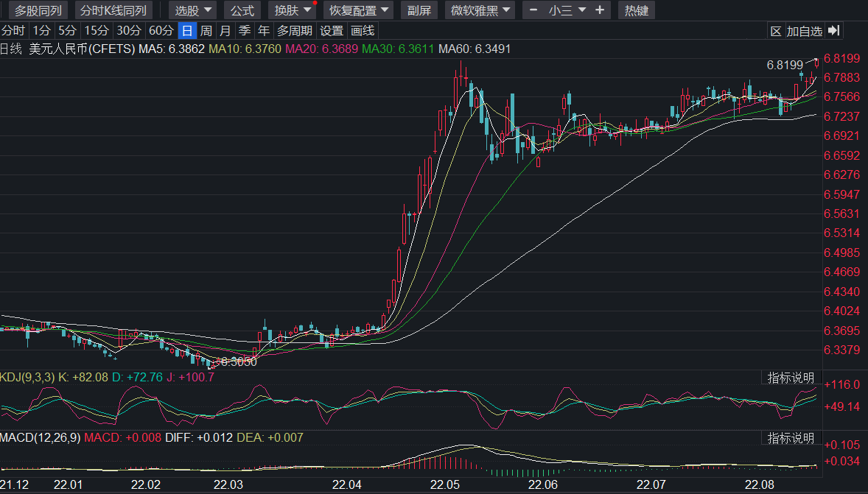Open the 小三 font size dropdown

point(567,10)
